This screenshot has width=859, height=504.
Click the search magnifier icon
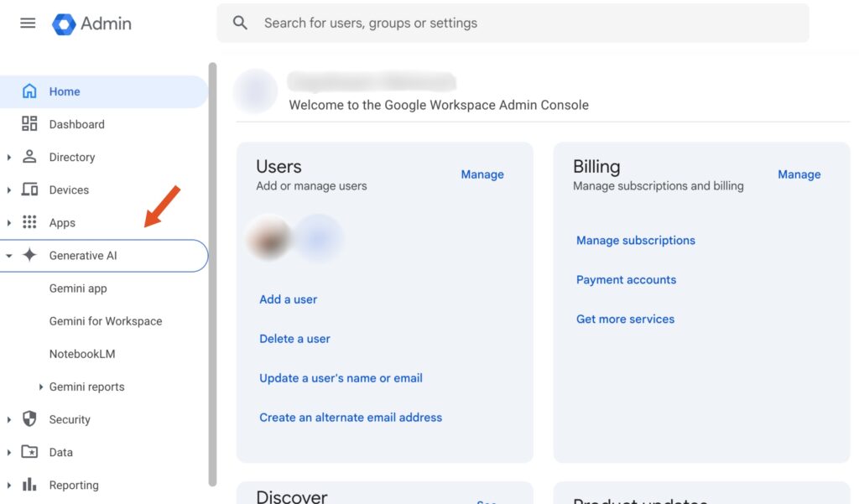[x=240, y=23]
